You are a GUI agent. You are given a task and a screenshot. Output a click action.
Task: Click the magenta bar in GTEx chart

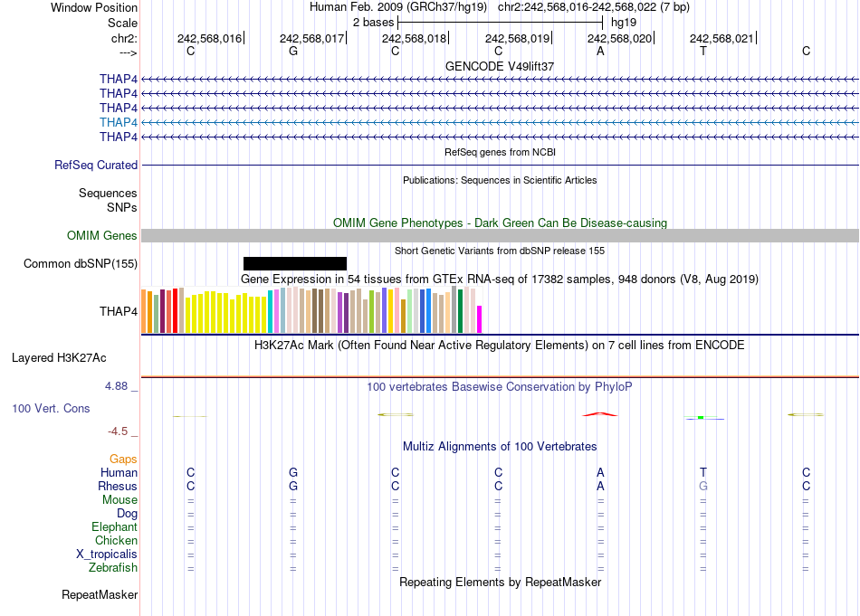pos(480,319)
